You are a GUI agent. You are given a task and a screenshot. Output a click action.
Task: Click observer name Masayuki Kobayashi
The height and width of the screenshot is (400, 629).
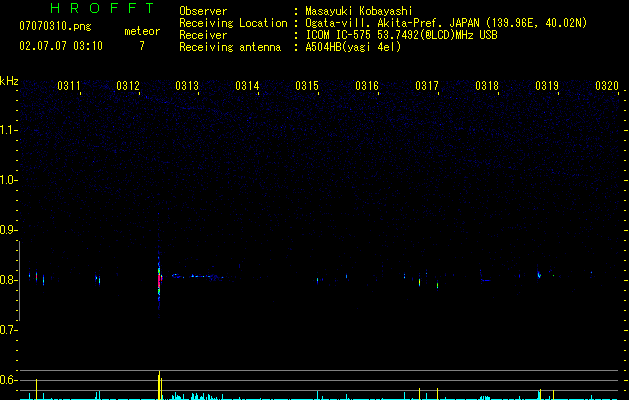coord(359,11)
